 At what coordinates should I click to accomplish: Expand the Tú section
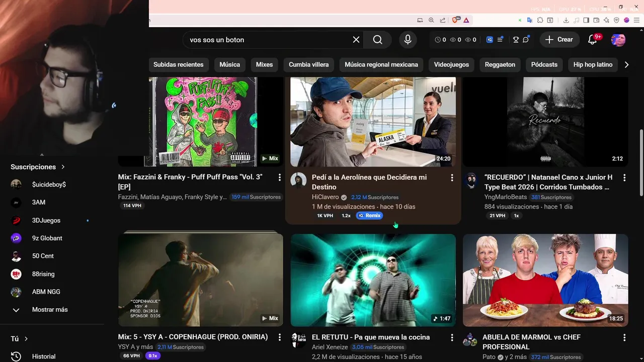point(20,339)
